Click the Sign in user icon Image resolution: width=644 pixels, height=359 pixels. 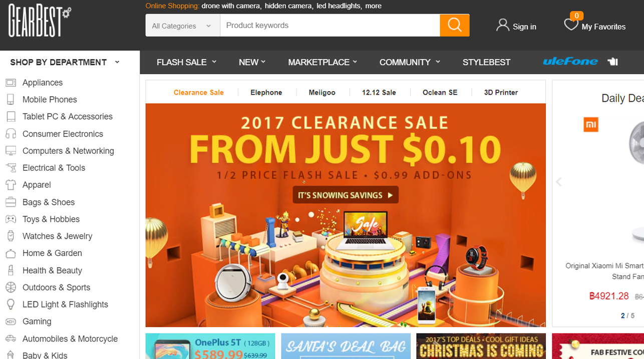coord(503,25)
